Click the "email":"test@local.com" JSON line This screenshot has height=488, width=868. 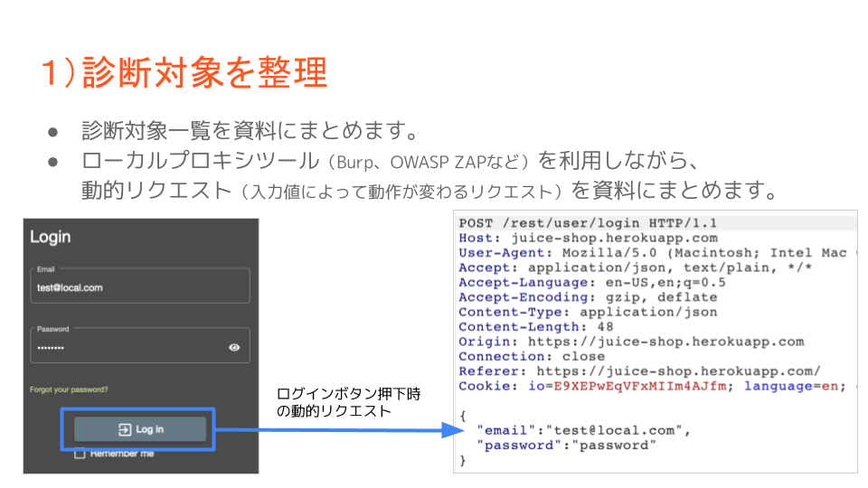tap(583, 430)
